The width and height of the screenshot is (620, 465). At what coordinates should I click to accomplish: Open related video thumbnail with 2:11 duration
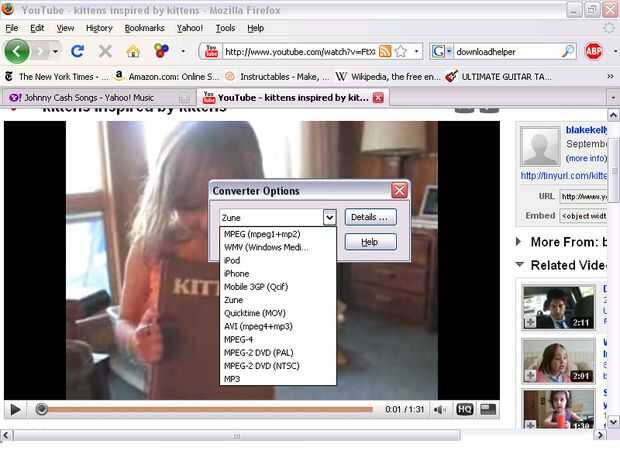point(558,307)
